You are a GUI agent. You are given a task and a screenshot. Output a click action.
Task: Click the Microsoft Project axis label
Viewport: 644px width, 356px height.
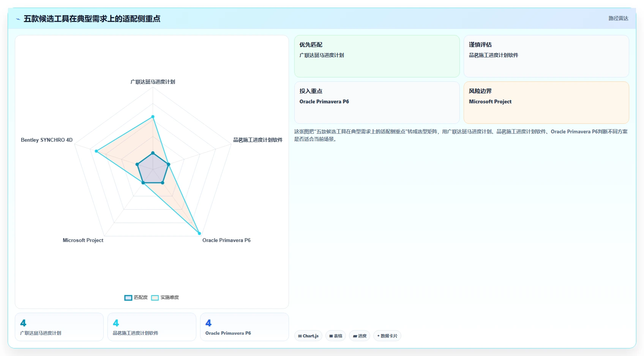(83, 240)
